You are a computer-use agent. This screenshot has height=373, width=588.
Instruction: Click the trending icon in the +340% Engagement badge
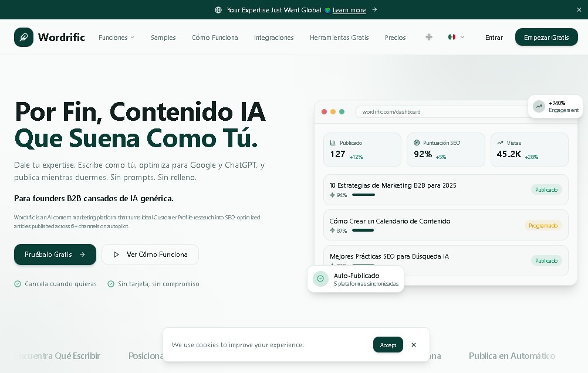tap(539, 107)
